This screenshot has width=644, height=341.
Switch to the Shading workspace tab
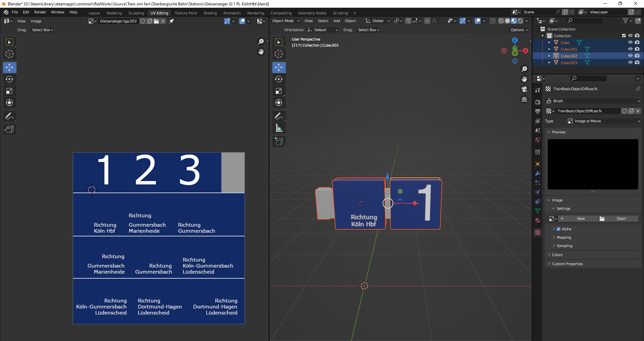click(x=210, y=13)
